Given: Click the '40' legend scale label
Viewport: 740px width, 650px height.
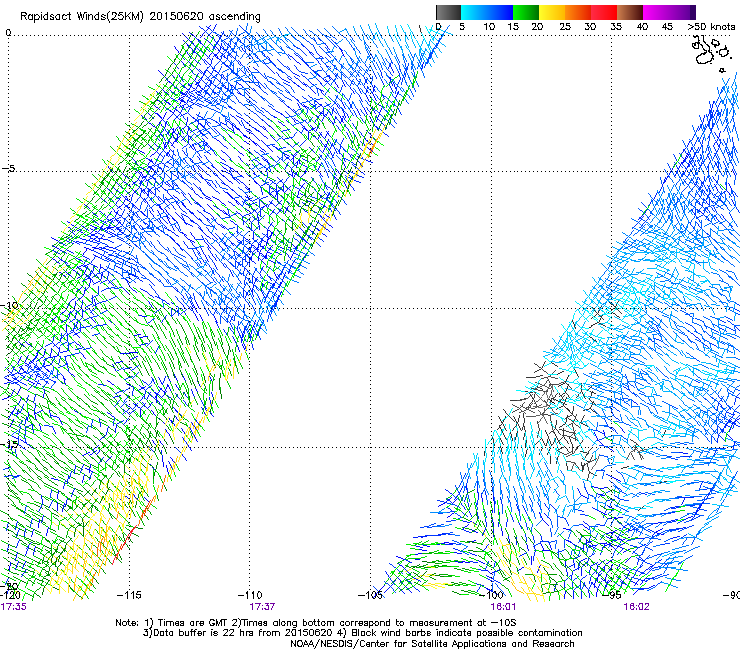Looking at the screenshot, I should coord(642,27).
